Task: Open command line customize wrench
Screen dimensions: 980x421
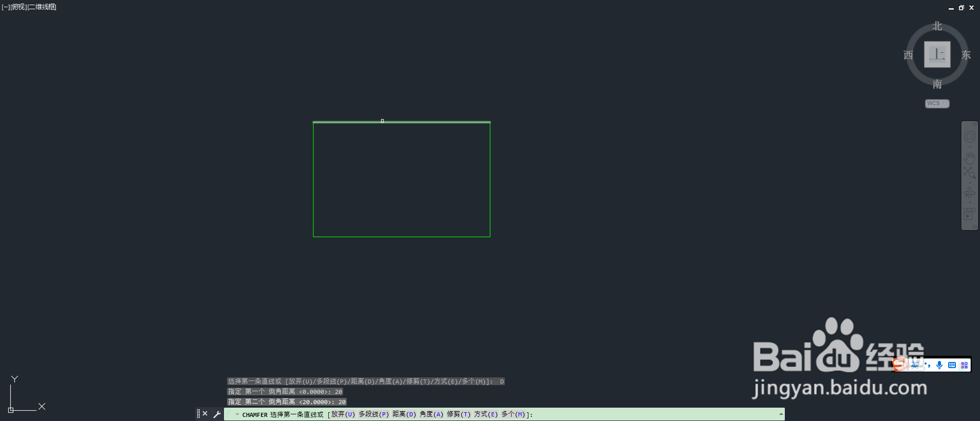Action: coord(217,414)
